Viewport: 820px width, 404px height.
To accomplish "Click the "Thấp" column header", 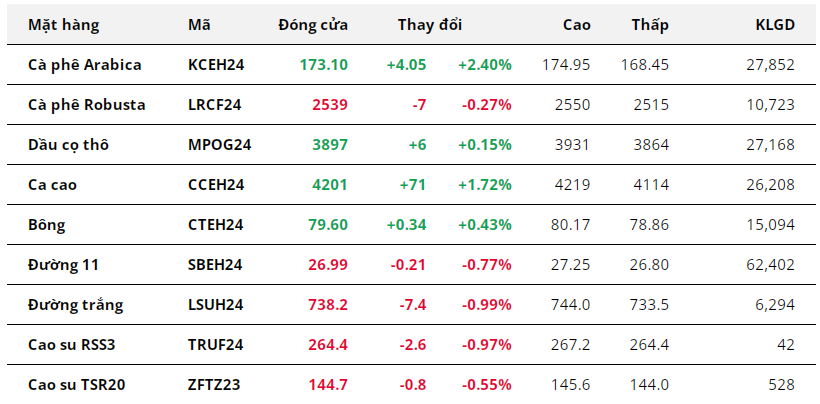I will point(650,25).
